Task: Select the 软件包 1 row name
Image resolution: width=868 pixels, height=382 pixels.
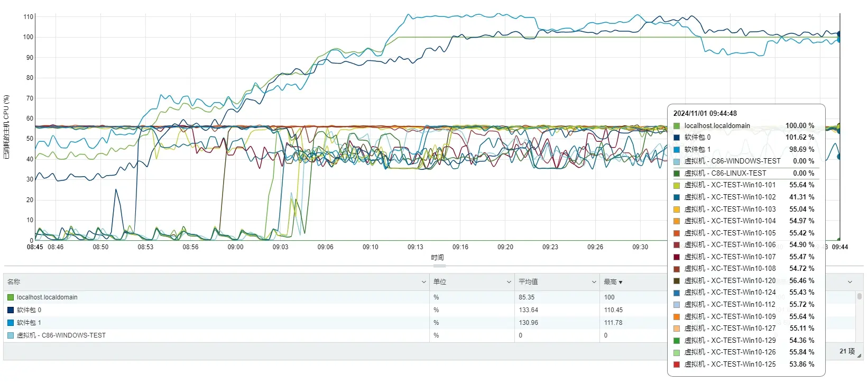Action: point(29,323)
